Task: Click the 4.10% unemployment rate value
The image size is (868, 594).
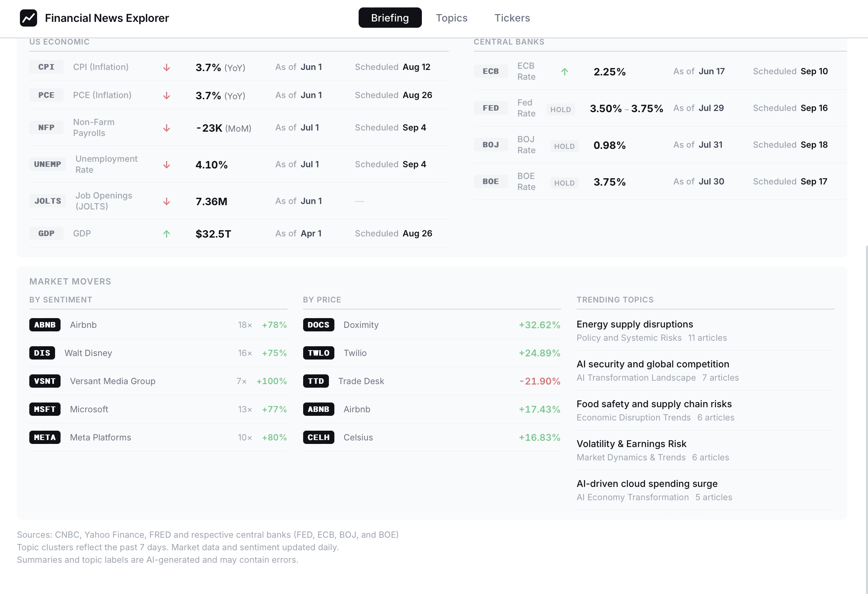Action: click(211, 165)
